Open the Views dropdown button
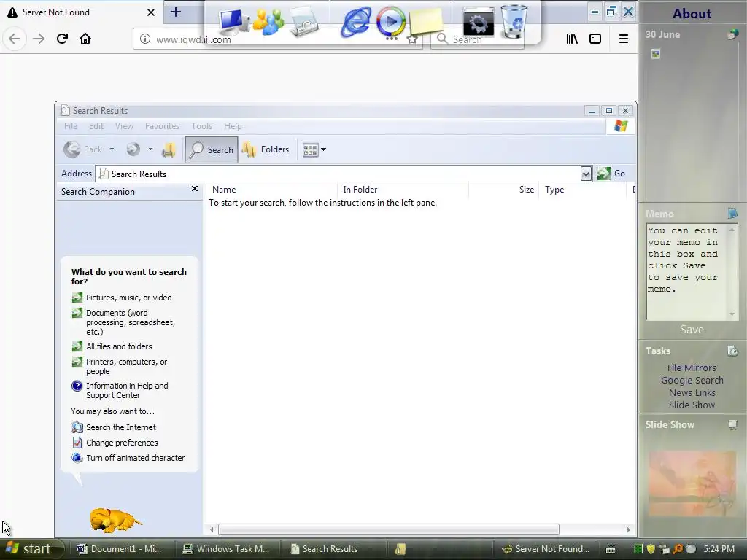Viewport: 747px width, 560px height. [x=314, y=149]
